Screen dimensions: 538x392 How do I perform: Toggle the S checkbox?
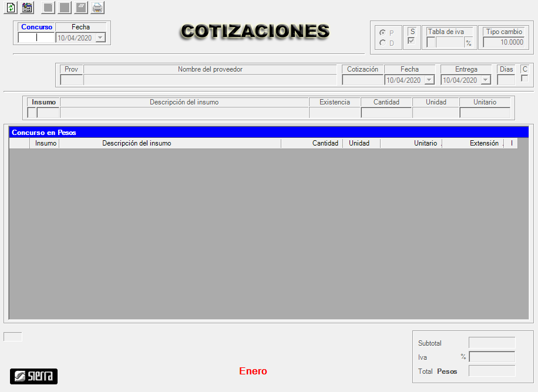point(412,41)
